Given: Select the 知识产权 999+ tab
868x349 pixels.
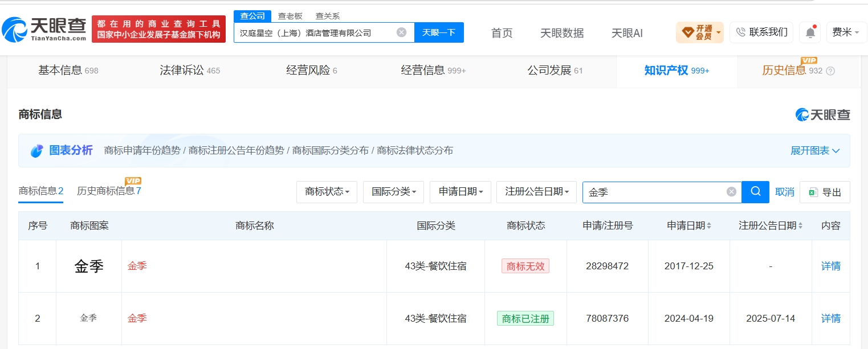Looking at the screenshot, I should coord(677,71).
